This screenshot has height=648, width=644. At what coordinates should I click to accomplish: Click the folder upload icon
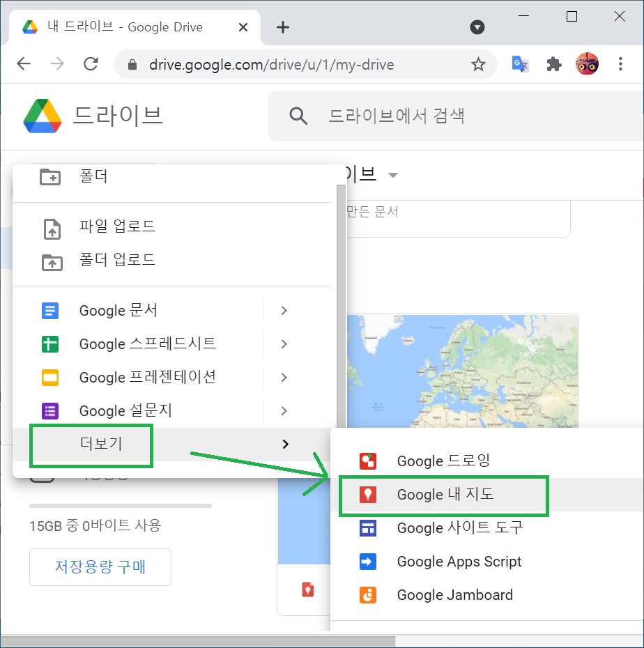[x=52, y=262]
